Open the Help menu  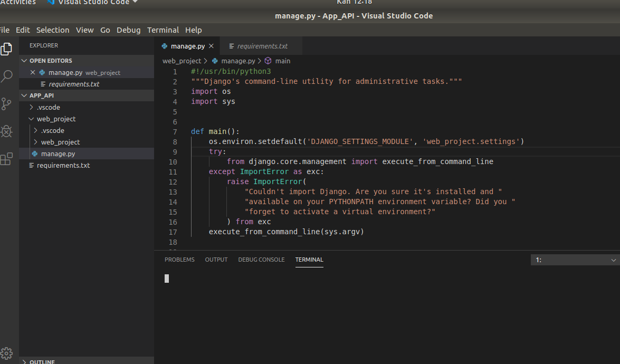[193, 30]
